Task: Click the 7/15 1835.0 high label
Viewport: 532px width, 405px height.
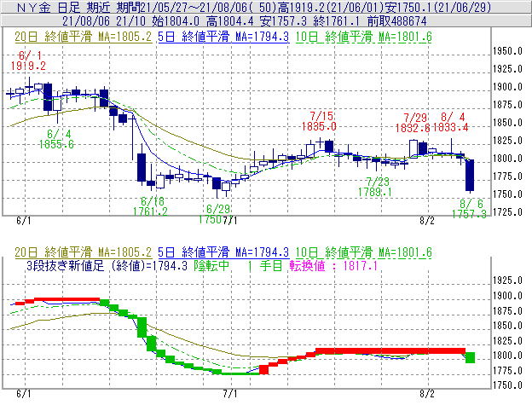Action: pos(319,121)
